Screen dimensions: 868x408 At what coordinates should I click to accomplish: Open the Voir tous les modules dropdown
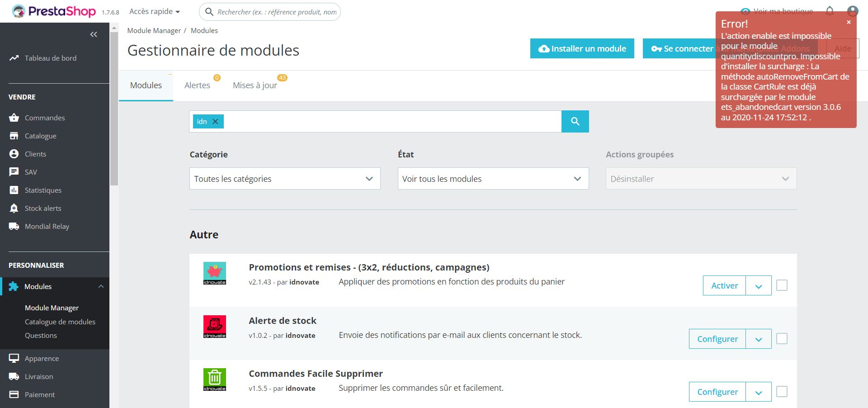pos(493,179)
